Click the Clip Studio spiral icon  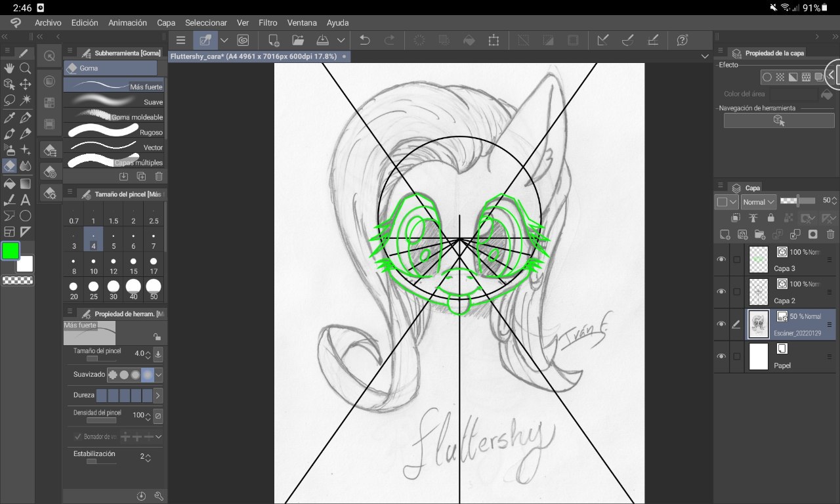pyautogui.click(x=243, y=40)
